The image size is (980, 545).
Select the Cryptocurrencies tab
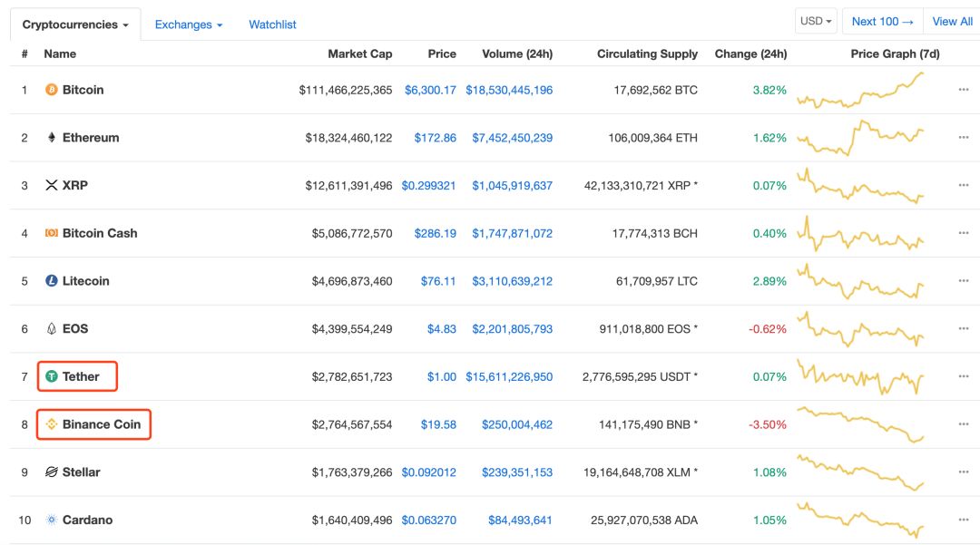coord(74,24)
